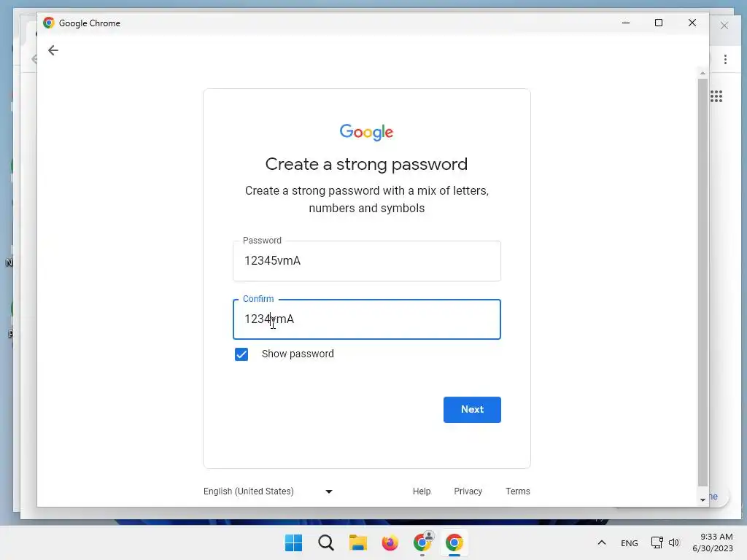Maximize the Google Chrome window
The image size is (747, 560).
click(659, 23)
